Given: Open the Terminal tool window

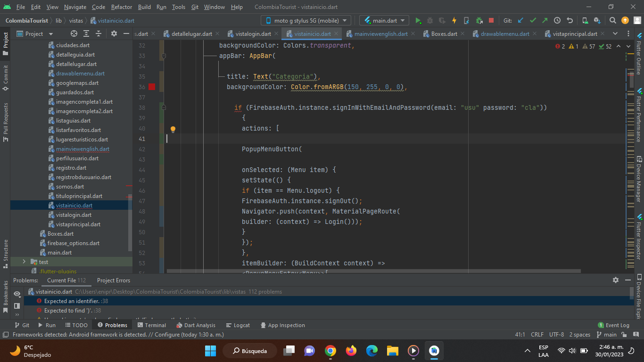Looking at the screenshot, I should [x=151, y=325].
